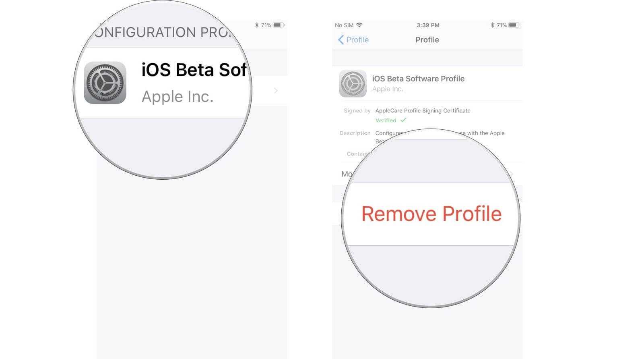Click the battery icon in left phone's status bar
The height and width of the screenshot is (359, 644).
click(278, 25)
